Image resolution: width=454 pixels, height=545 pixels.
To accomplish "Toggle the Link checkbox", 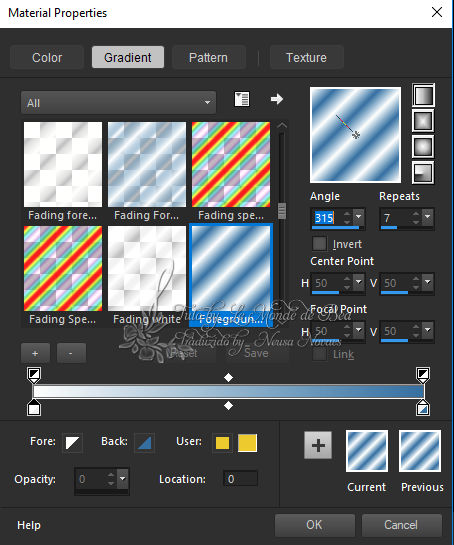I will coord(319,355).
